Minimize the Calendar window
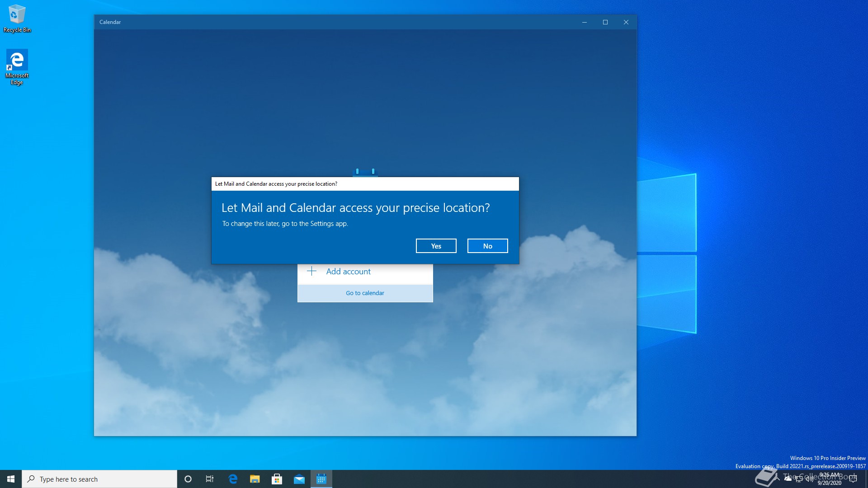Viewport: 868px width, 488px height. click(x=585, y=22)
